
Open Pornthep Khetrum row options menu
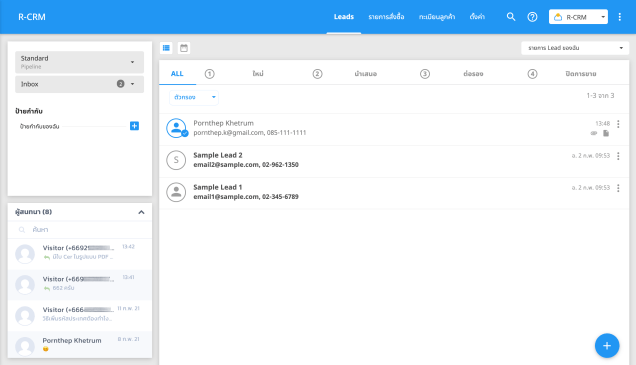pyautogui.click(x=618, y=124)
